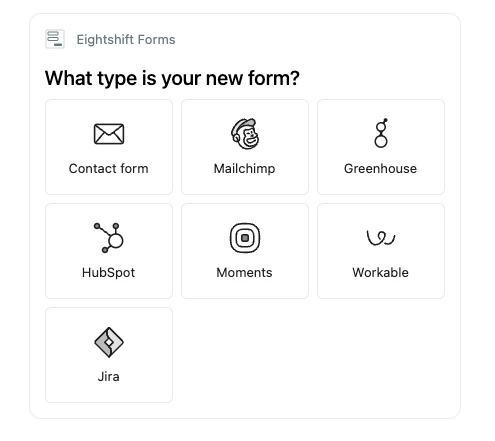
Task: Choose the "Greenhouse" text label
Action: coord(381,169)
